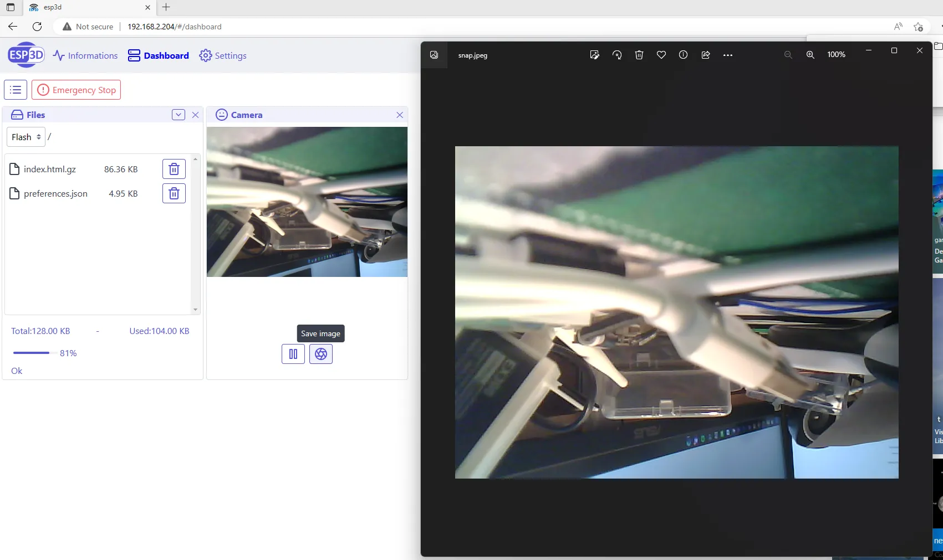943x560 pixels.
Task: Open the photo viewer more options menu
Action: (x=728, y=55)
